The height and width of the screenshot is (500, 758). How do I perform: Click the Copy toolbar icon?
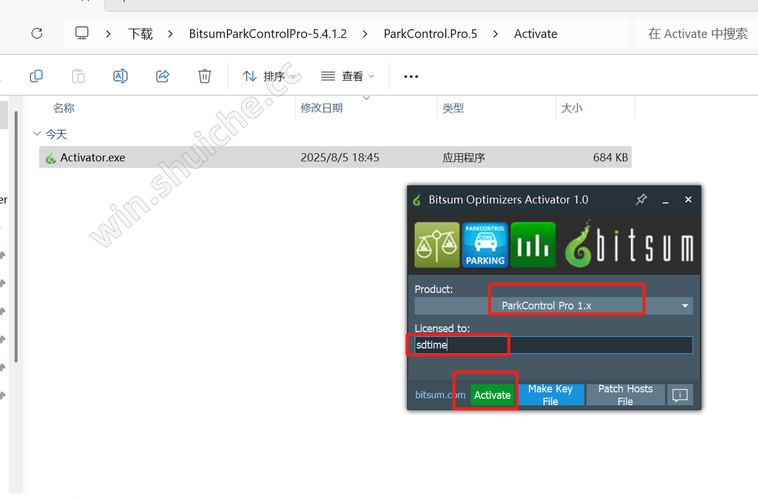tap(36, 76)
